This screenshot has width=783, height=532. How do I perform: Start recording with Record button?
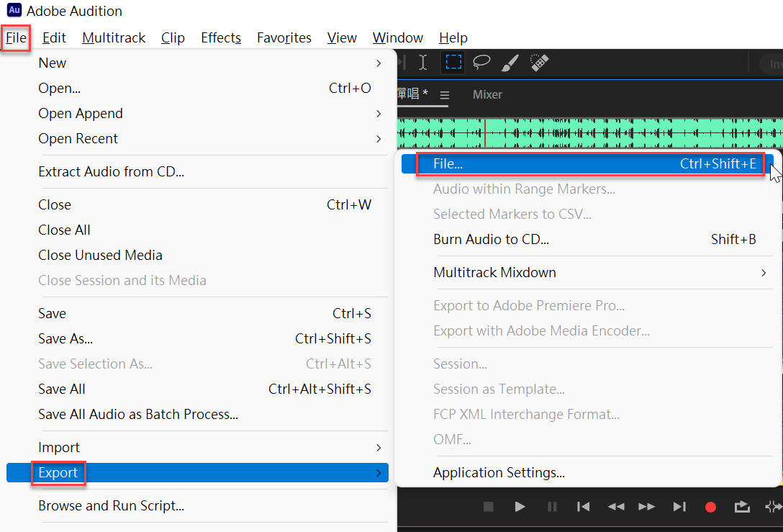(x=710, y=507)
